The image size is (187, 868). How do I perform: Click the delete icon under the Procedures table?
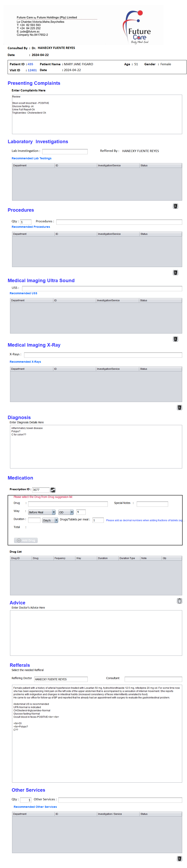coord(175,273)
